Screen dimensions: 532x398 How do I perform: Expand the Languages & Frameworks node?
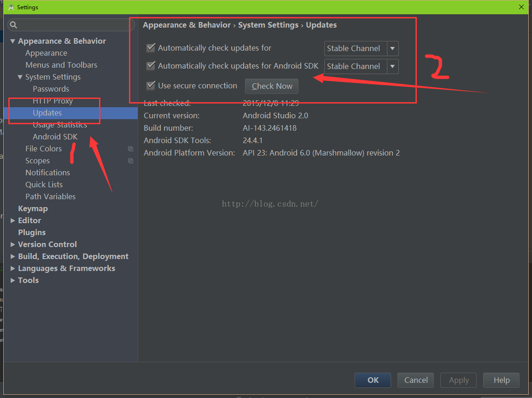click(x=12, y=269)
